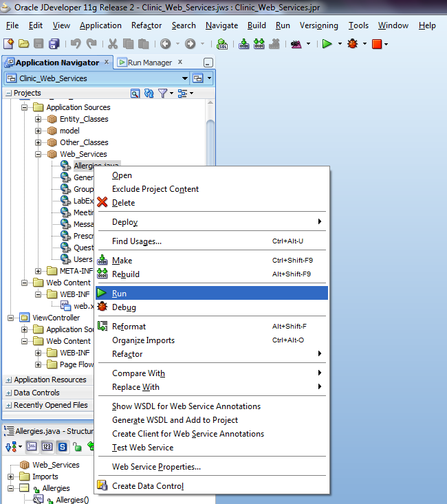Open the SQL worksheet toolbar icon
The image size is (447, 504).
pos(222,44)
